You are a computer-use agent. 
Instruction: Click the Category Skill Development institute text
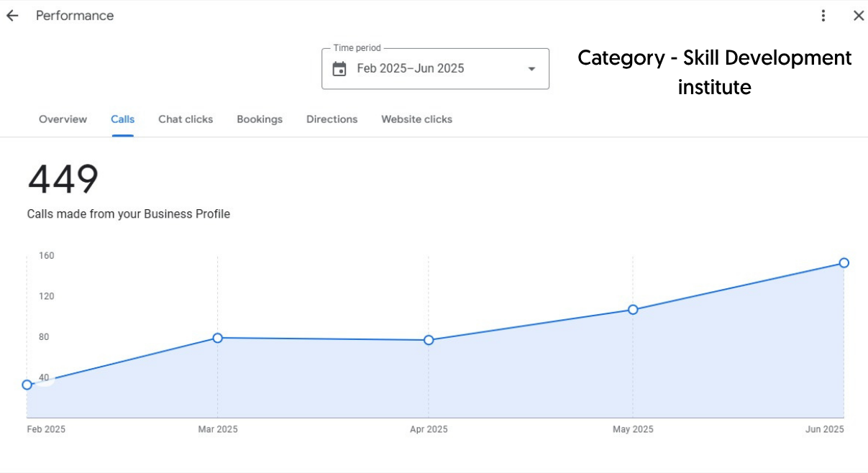[x=714, y=72]
